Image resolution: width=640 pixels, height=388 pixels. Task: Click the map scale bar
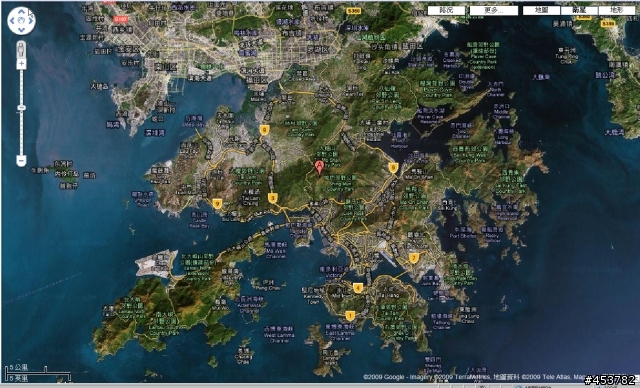[x=38, y=374]
